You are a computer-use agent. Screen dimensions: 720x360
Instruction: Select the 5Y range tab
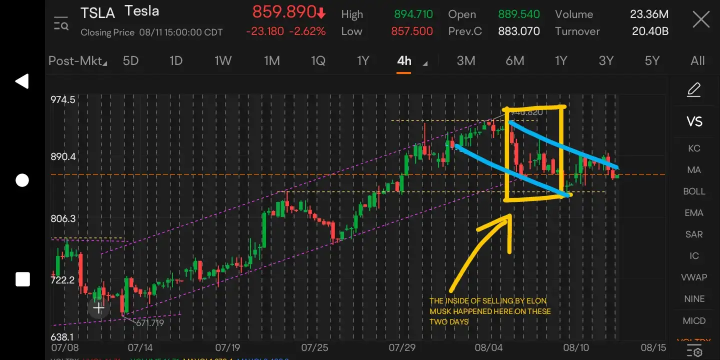click(652, 61)
